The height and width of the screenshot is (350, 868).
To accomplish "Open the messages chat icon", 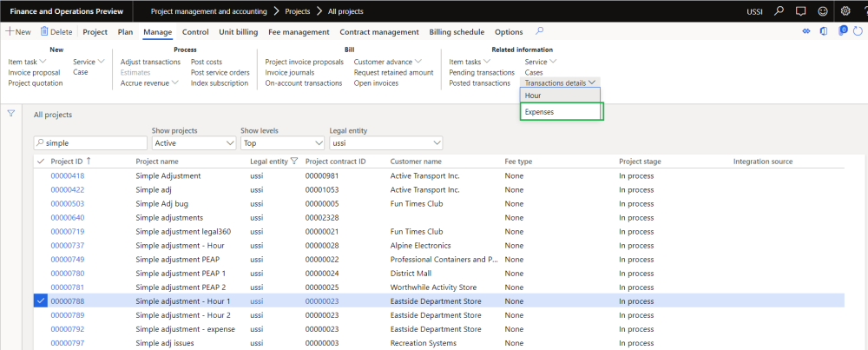I will [800, 11].
